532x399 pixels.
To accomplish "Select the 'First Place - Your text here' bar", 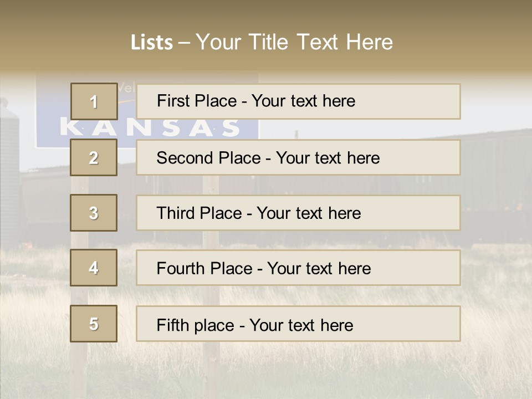I will [x=298, y=101].
